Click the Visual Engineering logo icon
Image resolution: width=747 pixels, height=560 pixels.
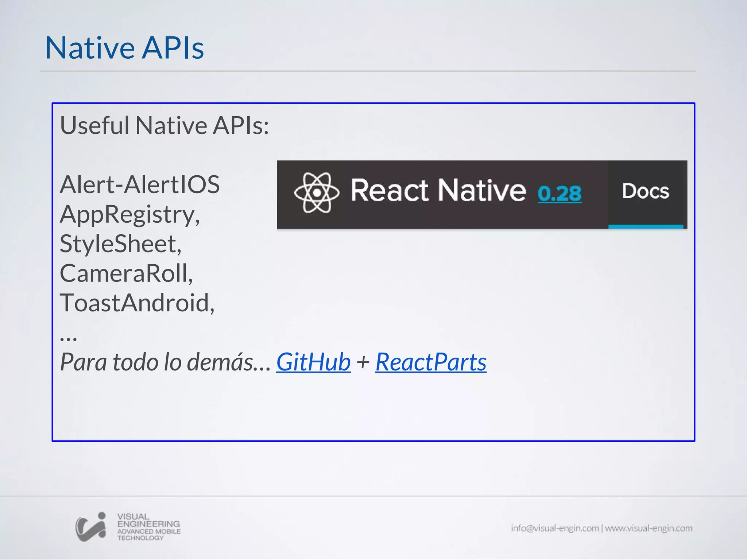click(91, 527)
